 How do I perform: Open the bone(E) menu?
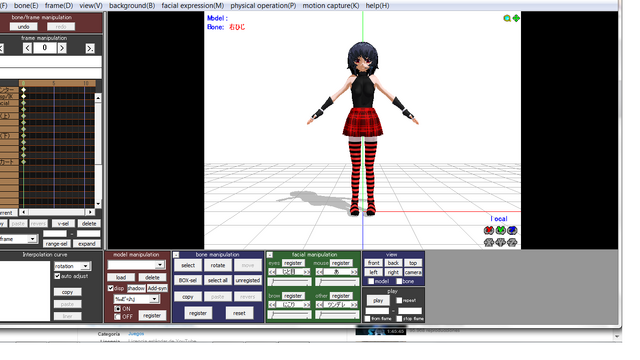(26, 6)
